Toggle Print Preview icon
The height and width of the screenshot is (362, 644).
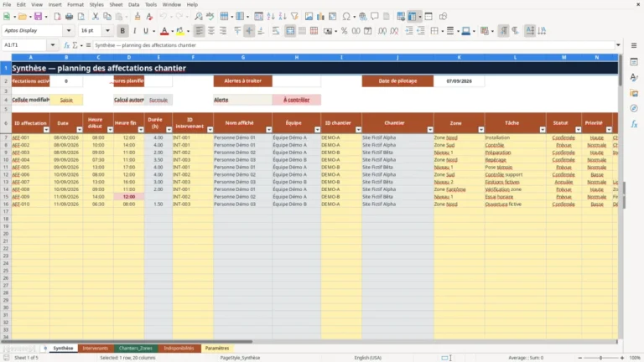(x=80, y=17)
